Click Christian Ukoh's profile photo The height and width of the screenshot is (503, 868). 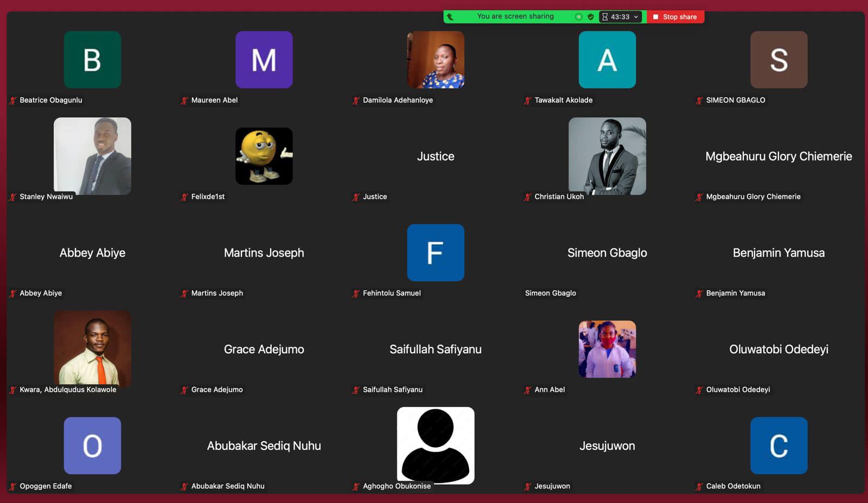click(x=607, y=156)
